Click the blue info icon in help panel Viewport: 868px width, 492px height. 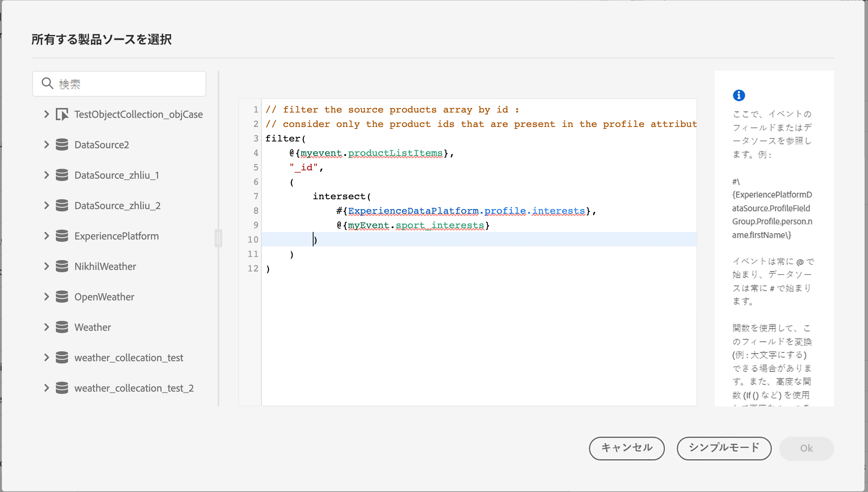click(x=739, y=95)
